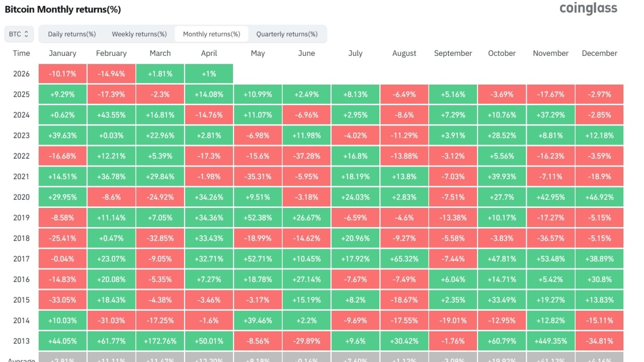Click the -34.81% December 2013 cell
The image size is (644, 362).
(599, 341)
